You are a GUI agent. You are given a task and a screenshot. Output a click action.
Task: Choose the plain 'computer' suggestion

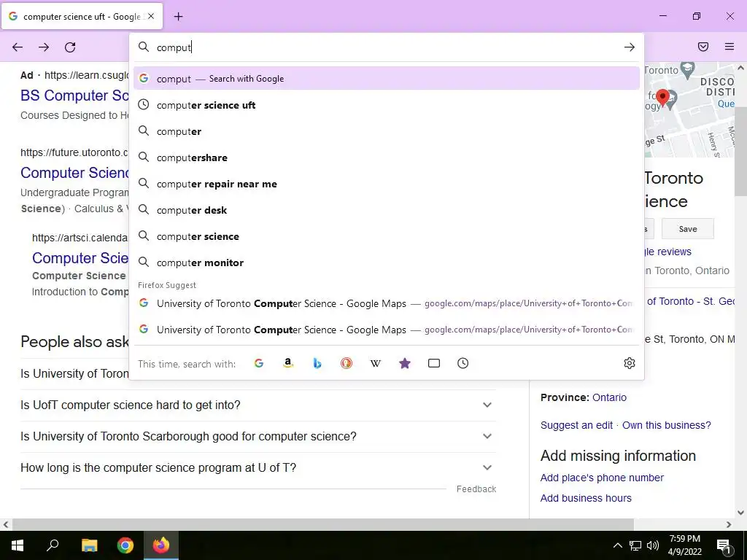coord(387,131)
